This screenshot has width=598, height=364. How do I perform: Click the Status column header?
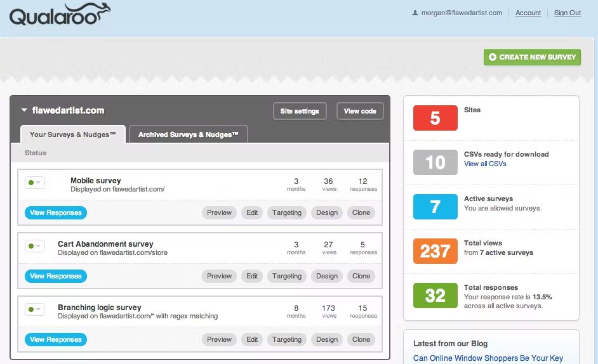tap(36, 153)
